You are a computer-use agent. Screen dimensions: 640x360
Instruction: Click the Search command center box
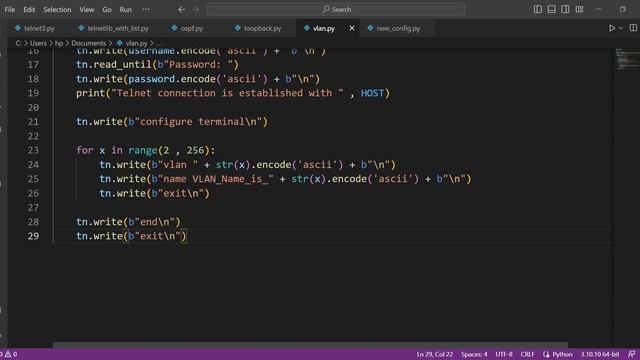click(x=336, y=9)
